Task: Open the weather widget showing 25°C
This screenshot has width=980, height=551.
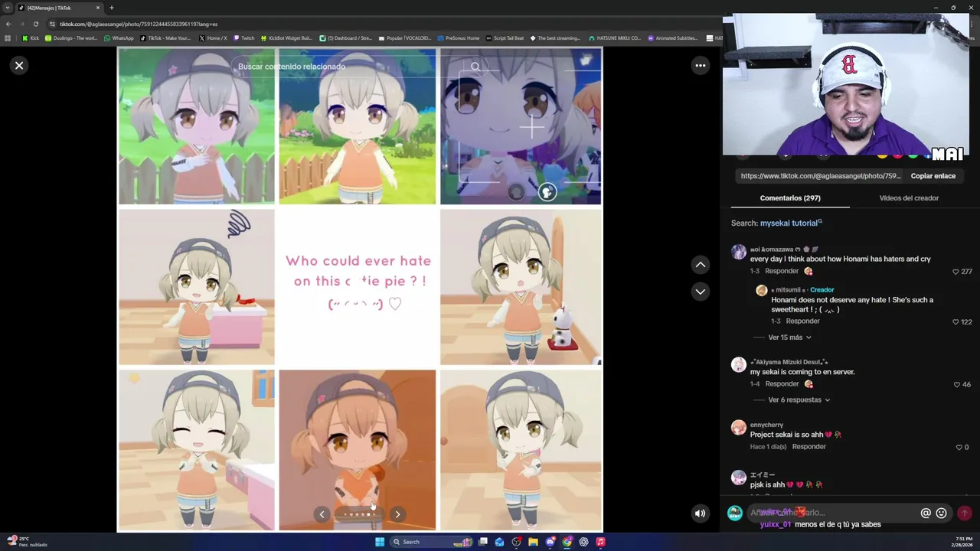Action: tap(27, 542)
